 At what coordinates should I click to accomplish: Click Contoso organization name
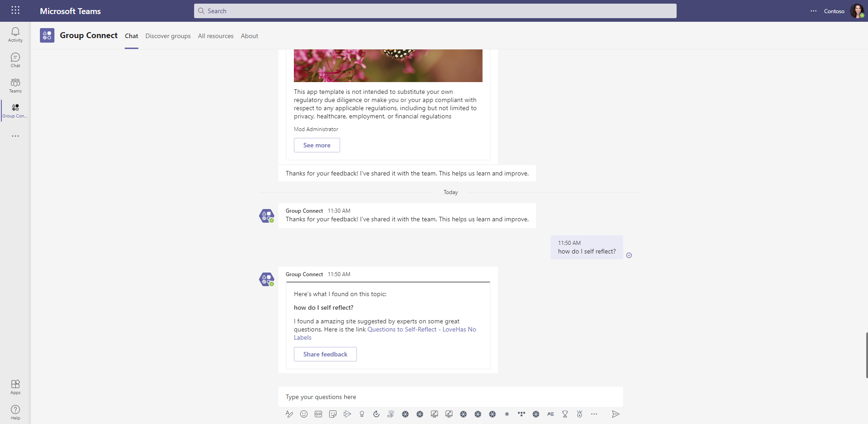[x=834, y=11]
